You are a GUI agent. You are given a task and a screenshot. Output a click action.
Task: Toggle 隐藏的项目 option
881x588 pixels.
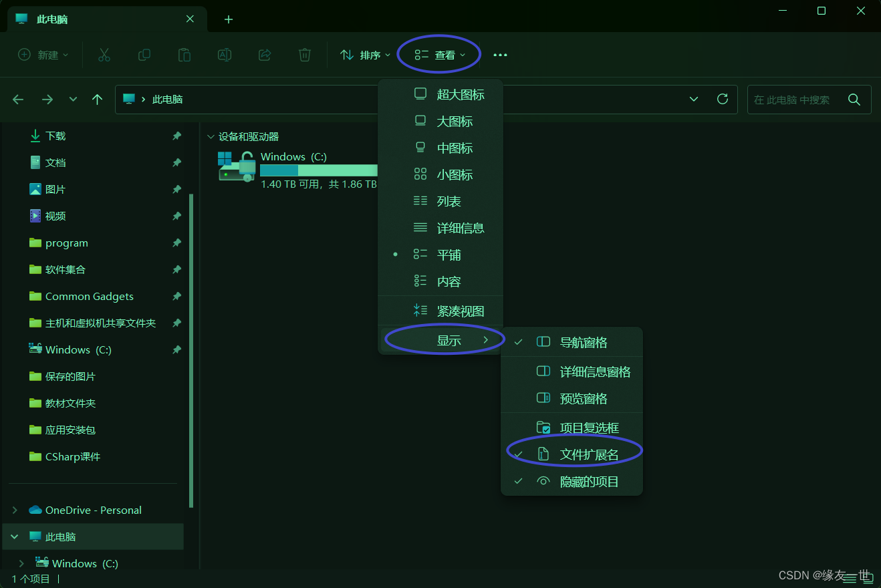click(572, 481)
